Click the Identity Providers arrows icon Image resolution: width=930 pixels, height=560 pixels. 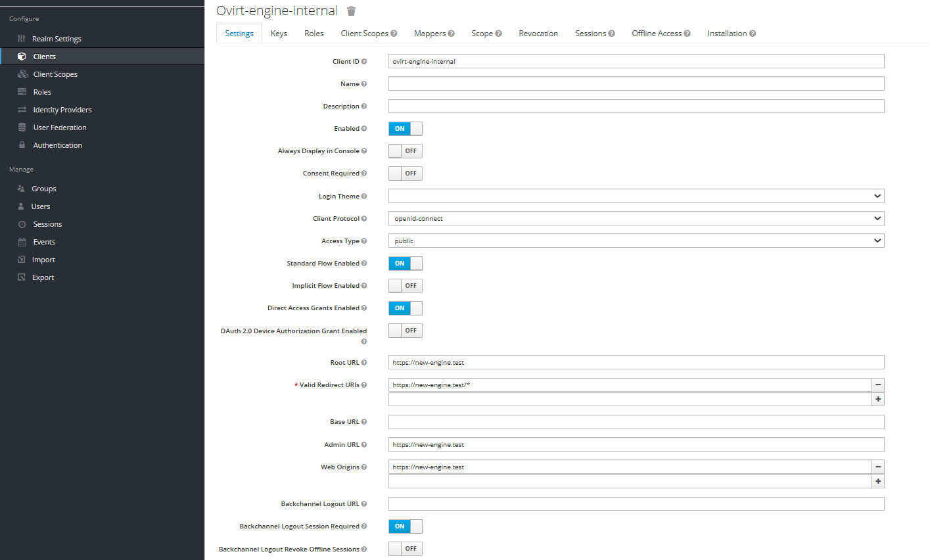(22, 110)
